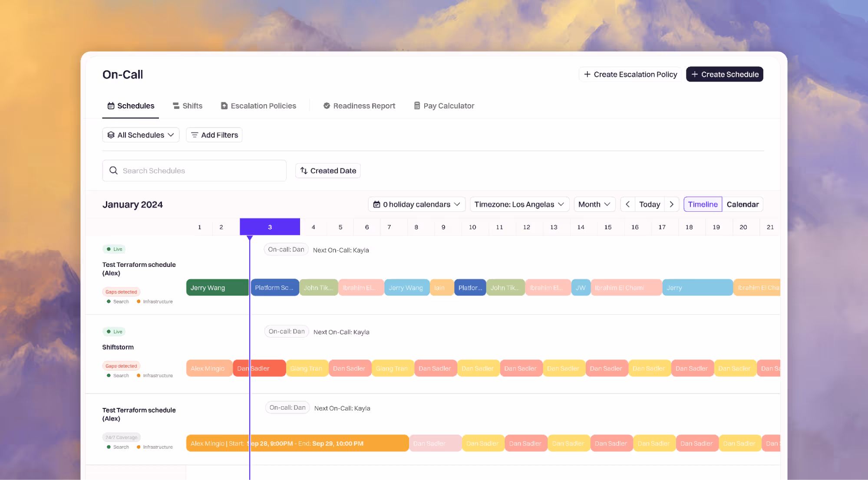Click the Gaps detected badge under Shiftstorm
The height and width of the screenshot is (480, 868).
[121, 366]
